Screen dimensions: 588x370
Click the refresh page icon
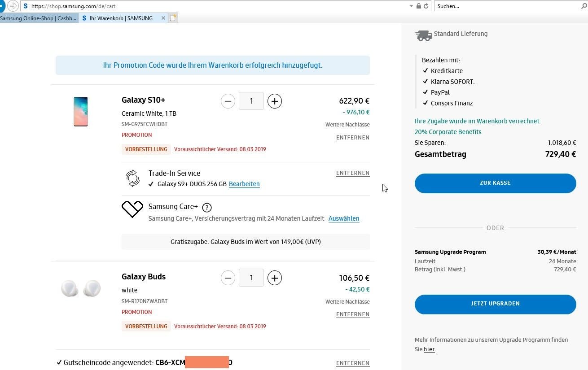(426, 6)
